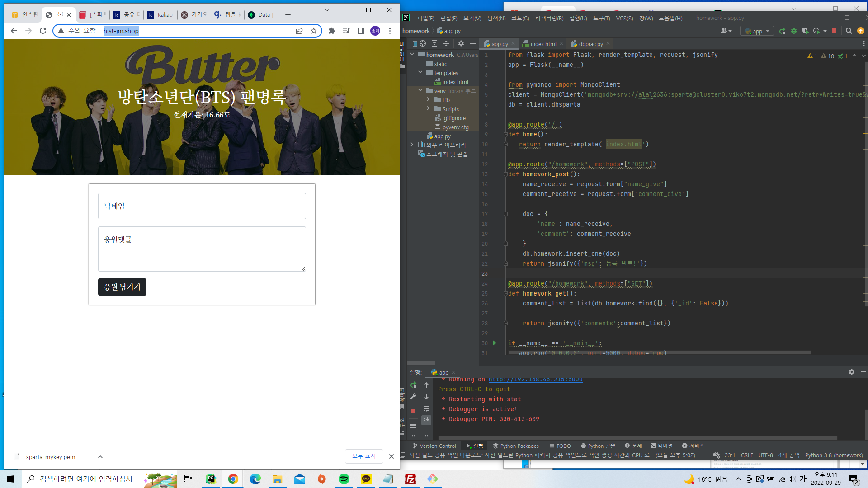Open a new Chrome tab
This screenshot has height=488, width=868.
pos(288,15)
